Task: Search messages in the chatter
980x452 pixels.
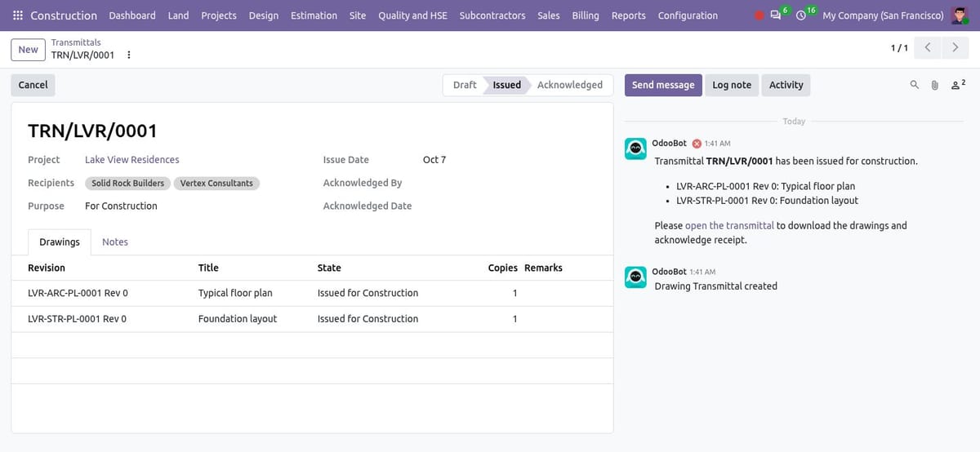Action: coord(915,85)
